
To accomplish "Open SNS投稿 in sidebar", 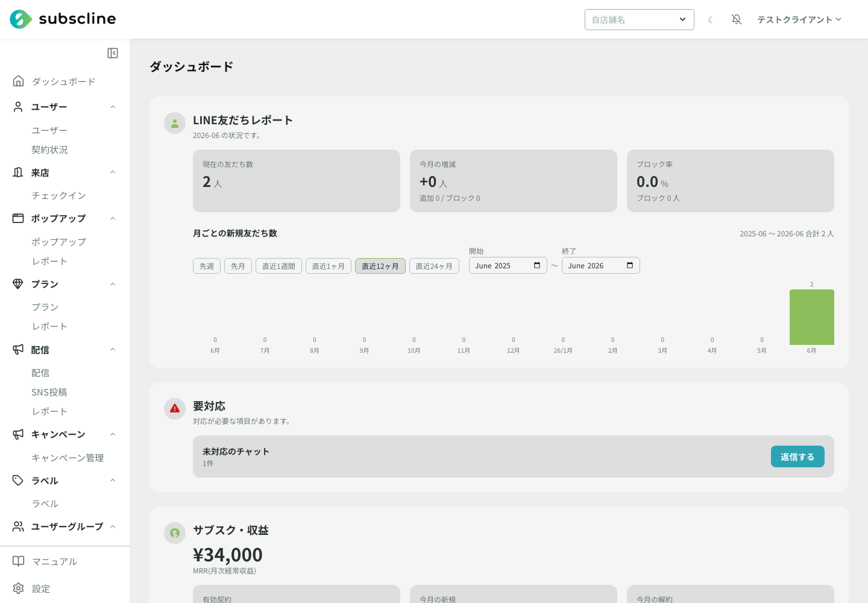I will 49,392.
